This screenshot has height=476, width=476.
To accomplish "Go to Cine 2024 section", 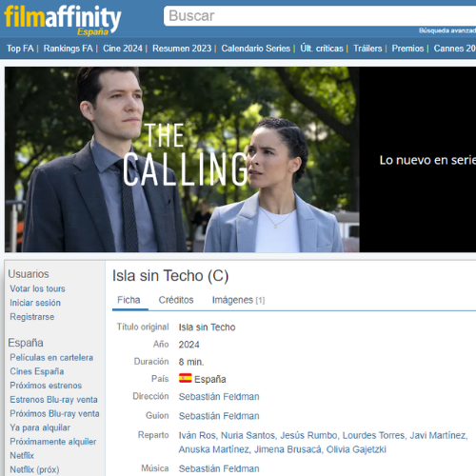I will 123,49.
